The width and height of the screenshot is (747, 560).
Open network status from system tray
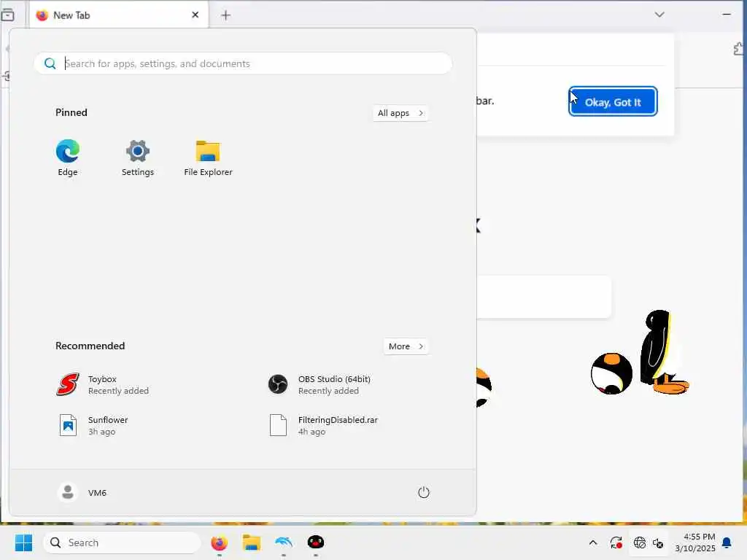[x=639, y=542]
